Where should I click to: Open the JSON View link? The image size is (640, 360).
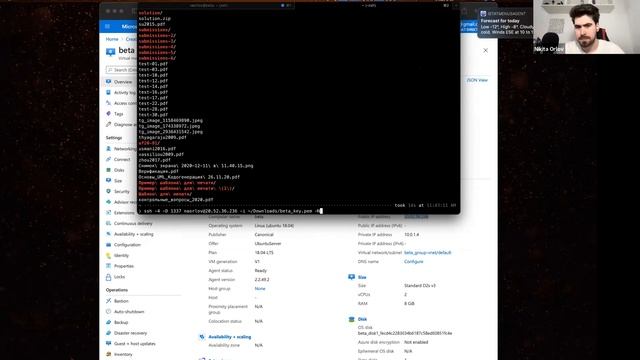(477, 80)
